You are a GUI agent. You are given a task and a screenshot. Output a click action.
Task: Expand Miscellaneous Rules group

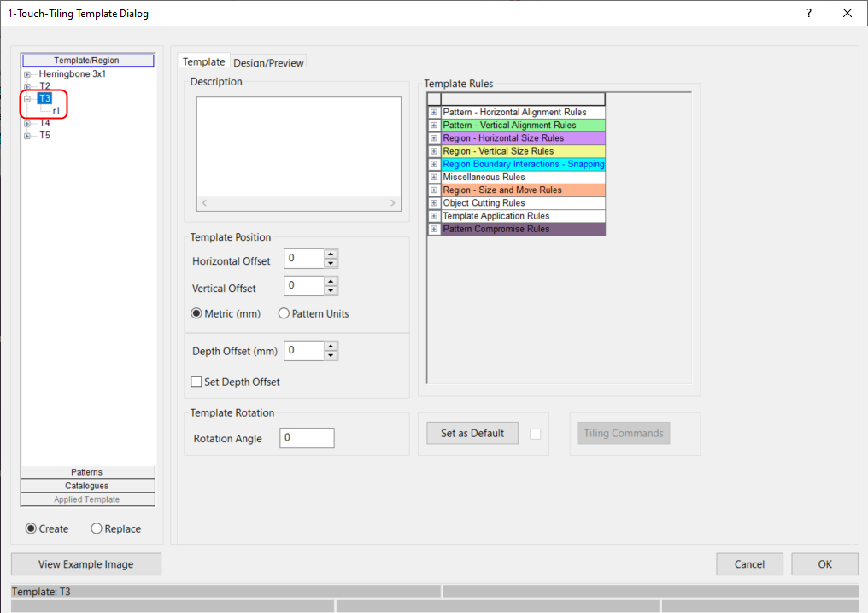pyautogui.click(x=434, y=177)
